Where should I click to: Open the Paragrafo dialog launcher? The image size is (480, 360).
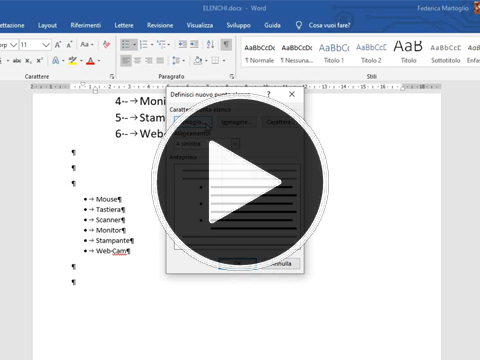coord(231,77)
